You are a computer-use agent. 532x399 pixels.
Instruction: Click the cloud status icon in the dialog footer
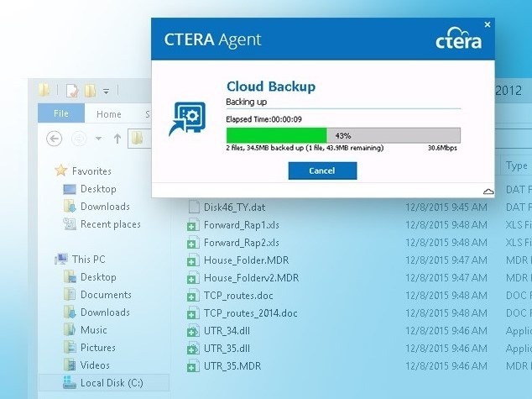pyautogui.click(x=488, y=192)
